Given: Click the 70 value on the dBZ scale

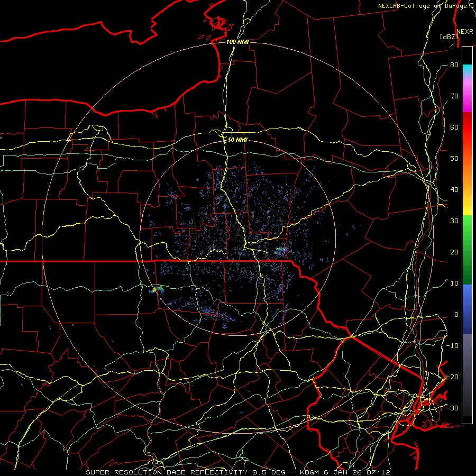Looking at the screenshot, I should click(x=454, y=96).
